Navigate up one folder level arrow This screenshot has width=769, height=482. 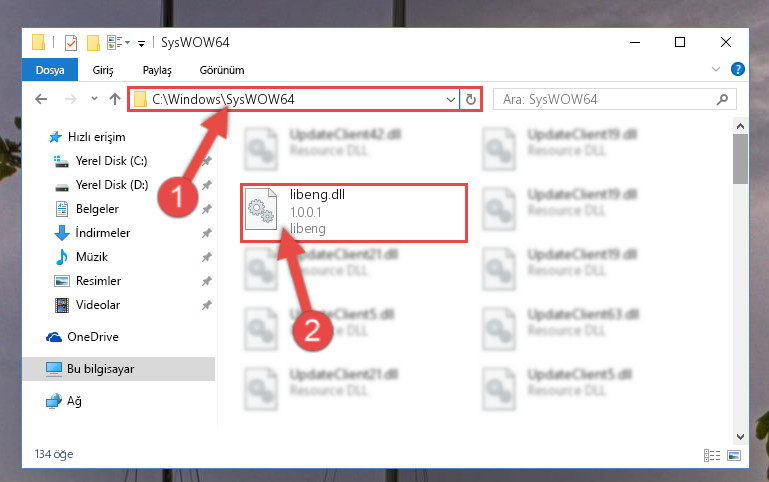click(x=115, y=100)
